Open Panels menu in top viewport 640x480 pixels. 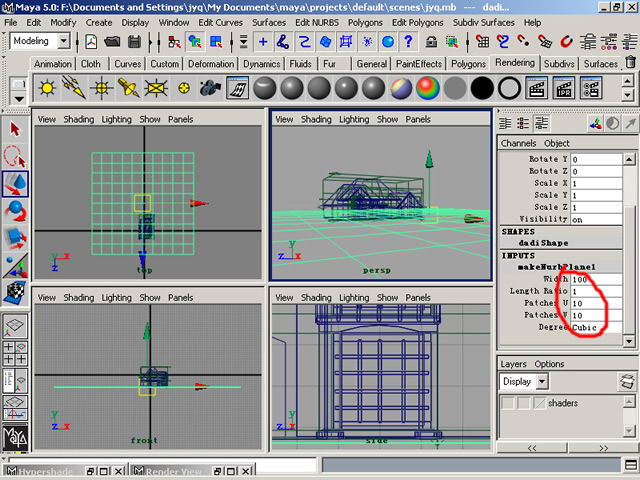click(180, 119)
